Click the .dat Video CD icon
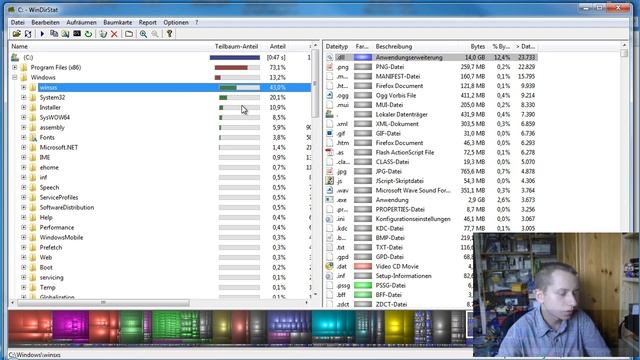 click(330, 267)
